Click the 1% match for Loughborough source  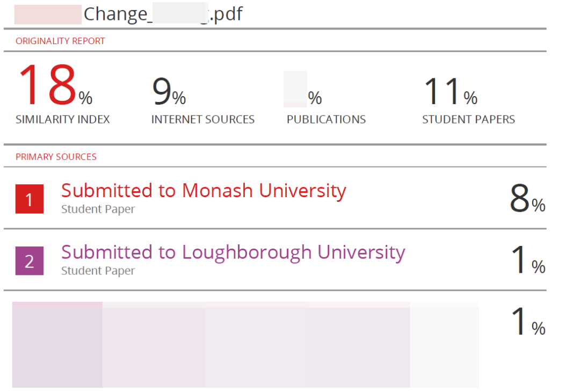(x=528, y=260)
